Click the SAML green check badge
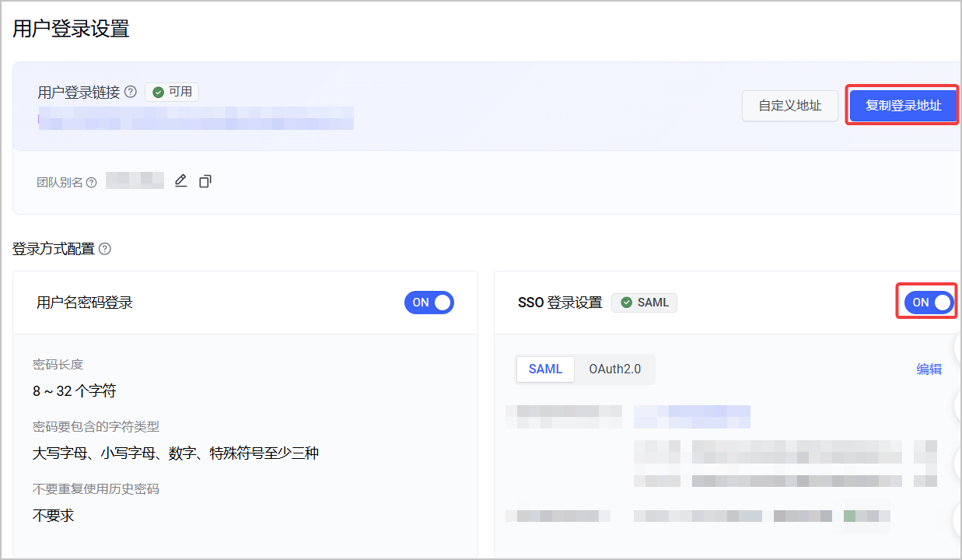Image resolution: width=962 pixels, height=560 pixels. pos(644,303)
